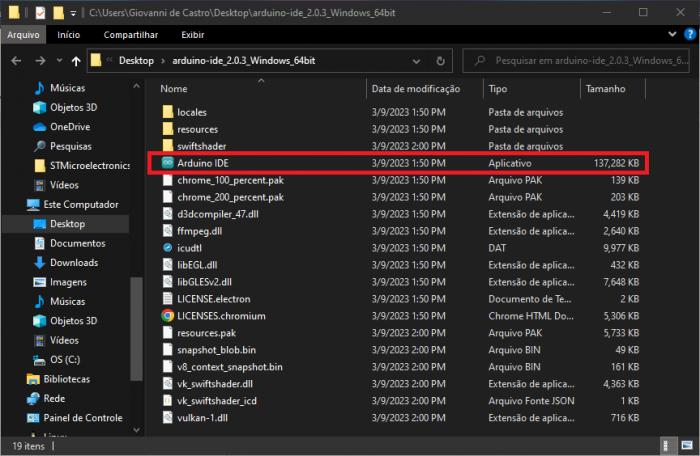The width and height of the screenshot is (700, 456).
Task: Select Desktop in the navigation pane
Action: [66, 224]
